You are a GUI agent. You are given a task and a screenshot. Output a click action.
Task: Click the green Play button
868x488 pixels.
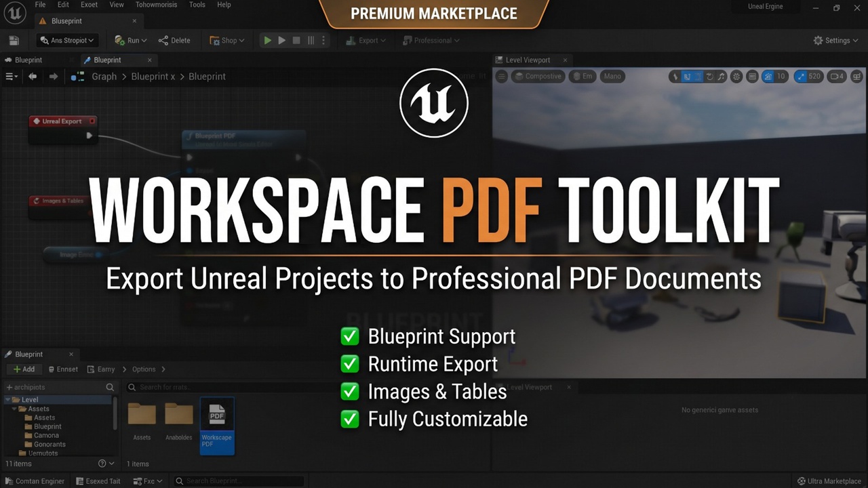[x=268, y=41]
